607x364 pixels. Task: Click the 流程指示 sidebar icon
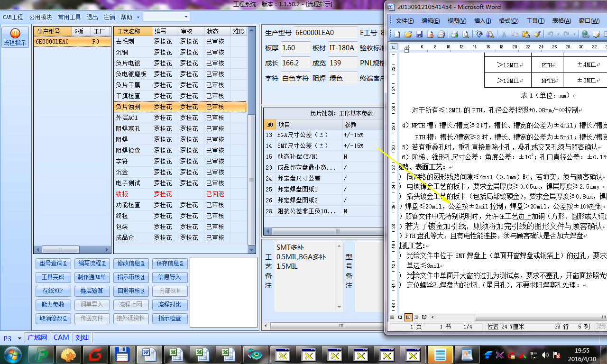15,37
